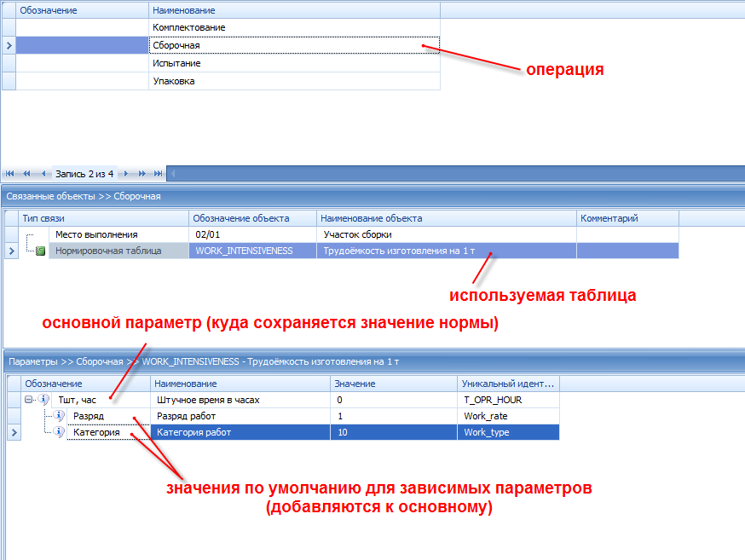Select the Комплектование operation row

228,27
